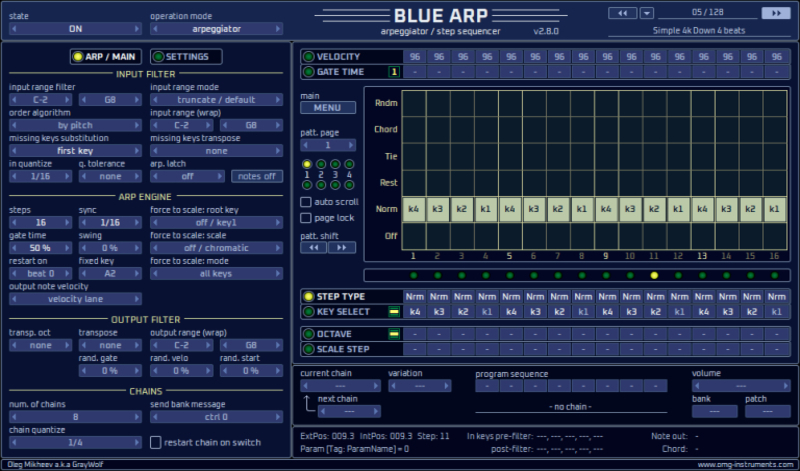Open input range mode truncate / default selector

tap(216, 100)
